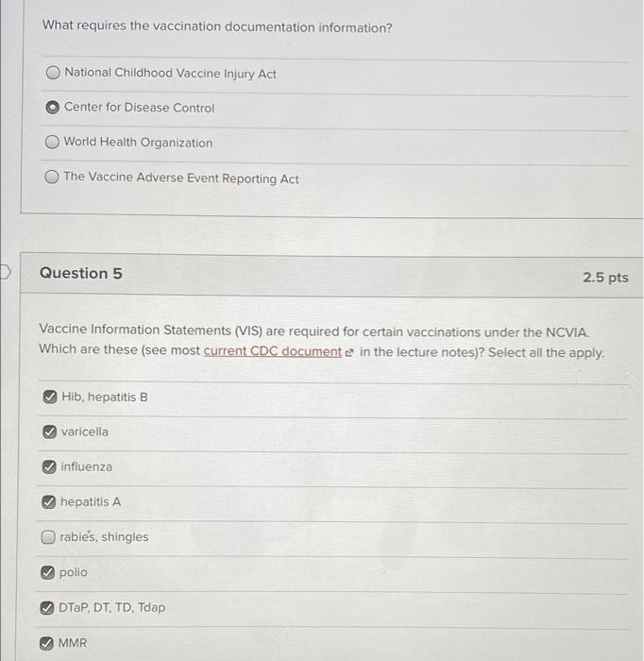Click the Center for Disease Control label text
Image resolution: width=644 pixels, height=661 pixels.
click(x=139, y=108)
